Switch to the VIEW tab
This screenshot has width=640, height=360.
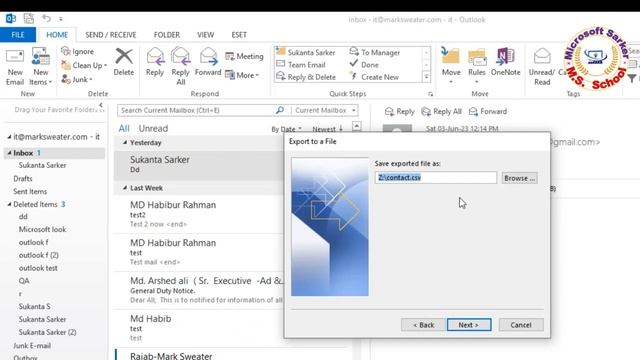(205, 35)
